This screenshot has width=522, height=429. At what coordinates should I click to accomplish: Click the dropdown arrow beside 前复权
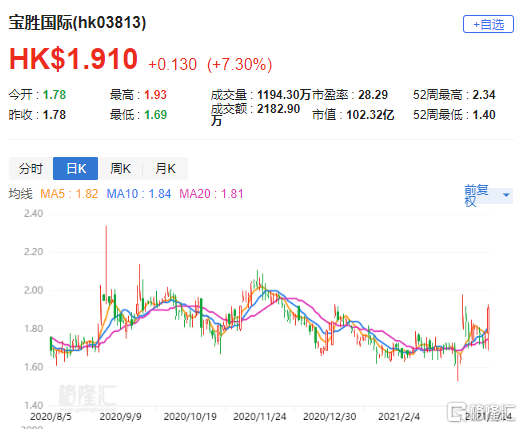tap(506, 195)
